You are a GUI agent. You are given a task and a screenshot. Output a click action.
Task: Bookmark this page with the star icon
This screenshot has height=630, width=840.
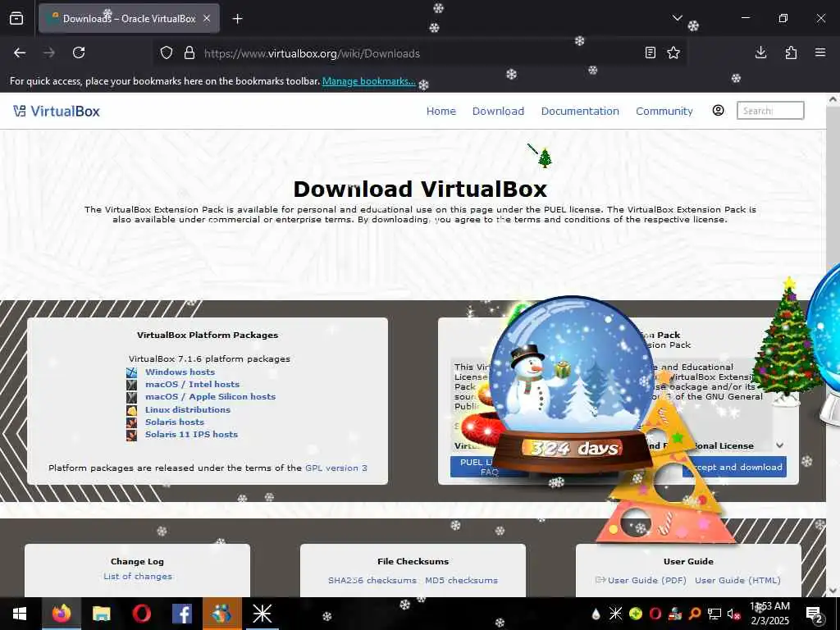(673, 52)
